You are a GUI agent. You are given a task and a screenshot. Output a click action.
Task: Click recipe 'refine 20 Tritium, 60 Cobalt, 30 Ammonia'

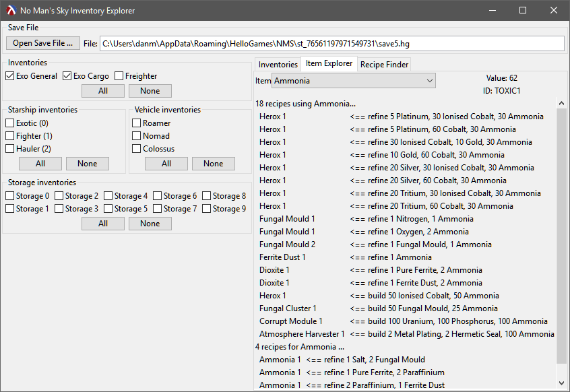pyautogui.click(x=441, y=206)
